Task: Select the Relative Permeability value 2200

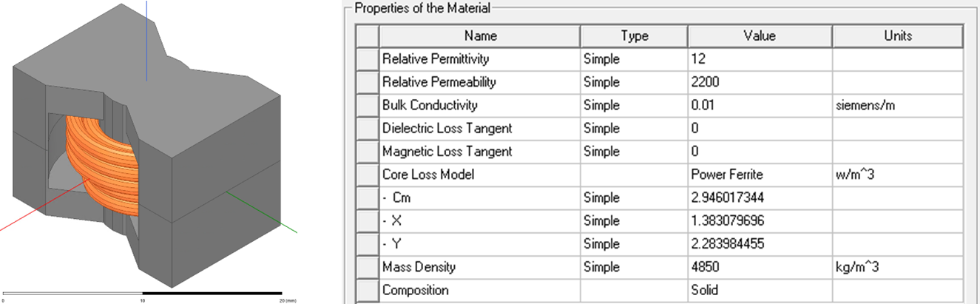Action: pyautogui.click(x=760, y=82)
